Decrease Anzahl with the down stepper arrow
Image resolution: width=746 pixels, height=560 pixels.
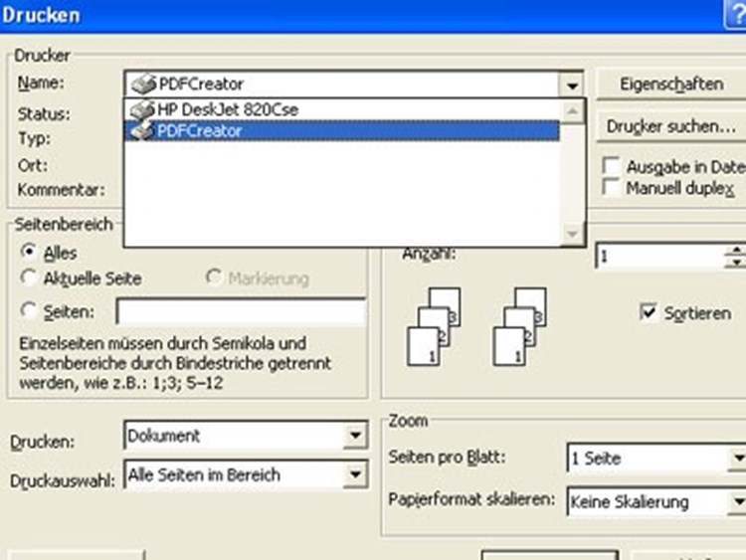tap(735, 263)
